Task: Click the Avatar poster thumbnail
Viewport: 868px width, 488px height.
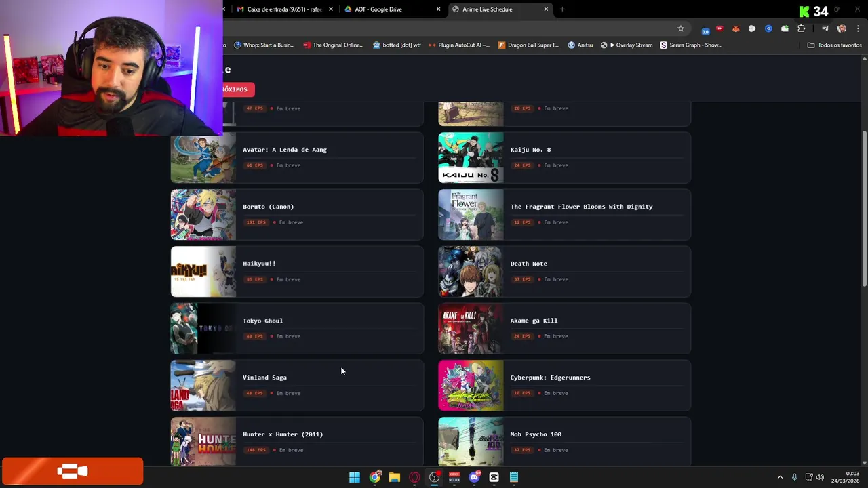Action: (x=203, y=158)
